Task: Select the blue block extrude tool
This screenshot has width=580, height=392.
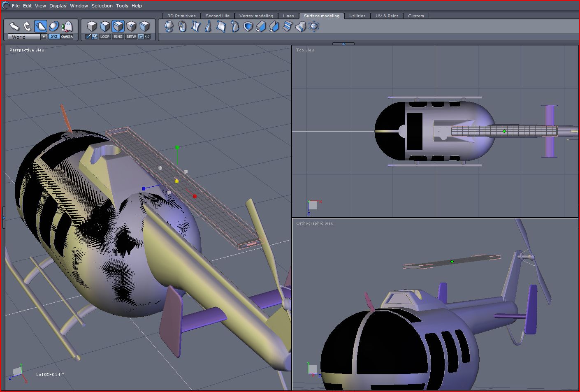Action: 261,27
